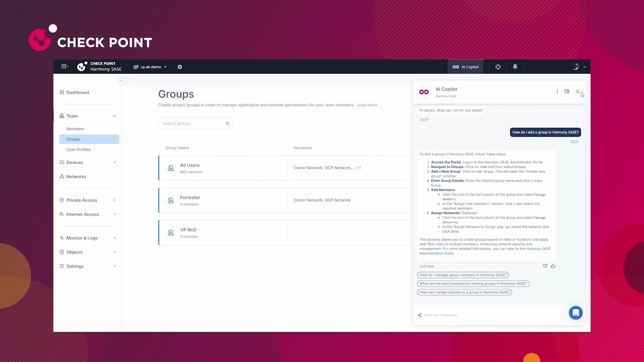Image resolution: width=644 pixels, height=362 pixels.
Task: Click the All Users group avatar icon
Action: (x=171, y=168)
